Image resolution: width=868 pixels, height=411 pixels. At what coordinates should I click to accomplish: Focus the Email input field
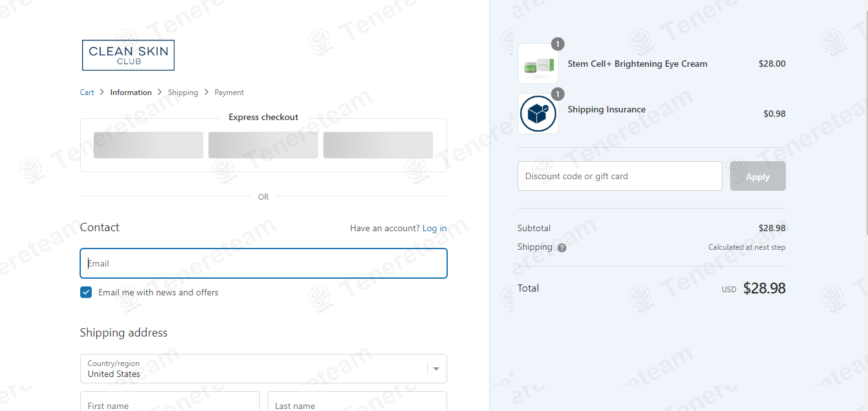click(264, 263)
